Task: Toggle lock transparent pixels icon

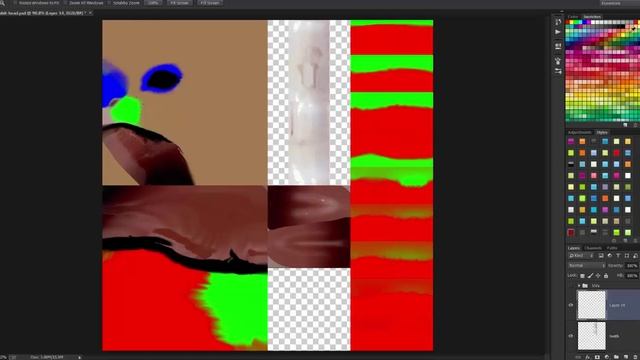Action: coord(582,276)
